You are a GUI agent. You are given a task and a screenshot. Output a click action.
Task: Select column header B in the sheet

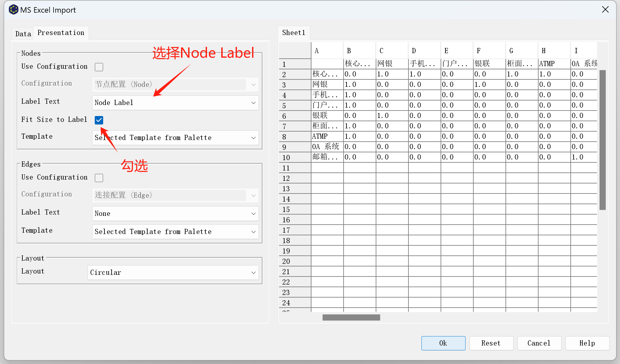click(x=359, y=51)
